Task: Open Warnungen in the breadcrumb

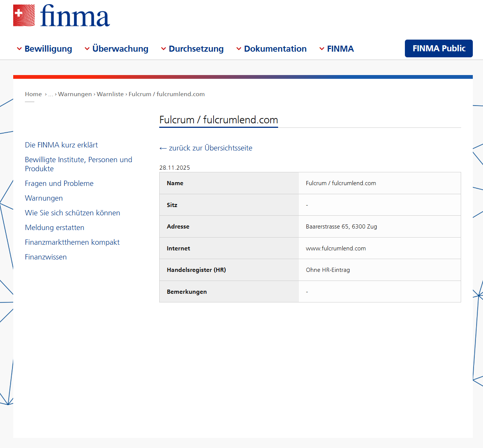Action: click(75, 94)
